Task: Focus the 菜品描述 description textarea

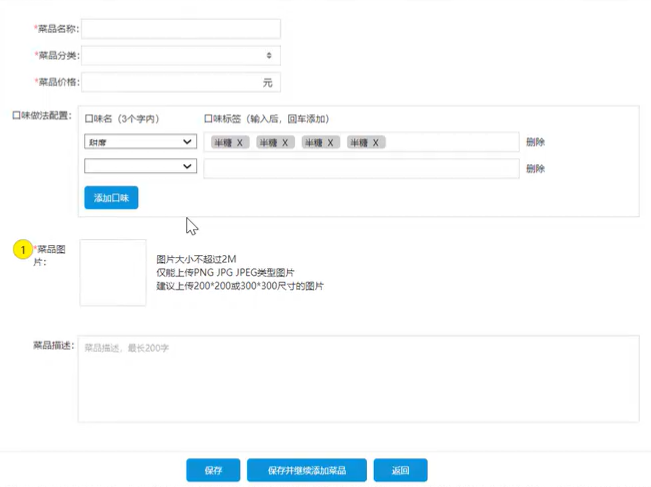Action: pyautogui.click(x=358, y=379)
